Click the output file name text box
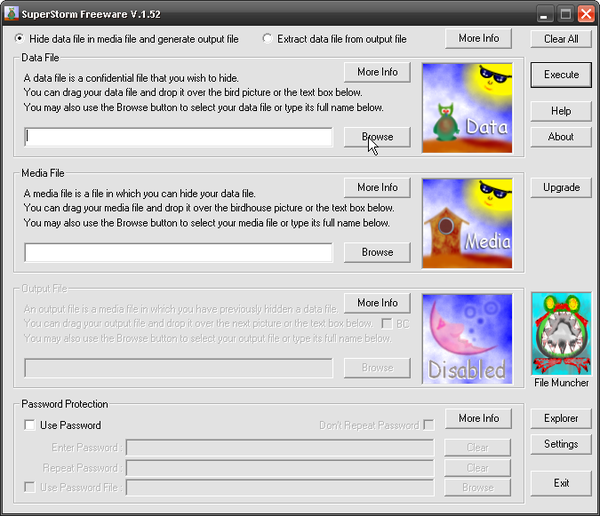The height and width of the screenshot is (516, 600). point(179,368)
